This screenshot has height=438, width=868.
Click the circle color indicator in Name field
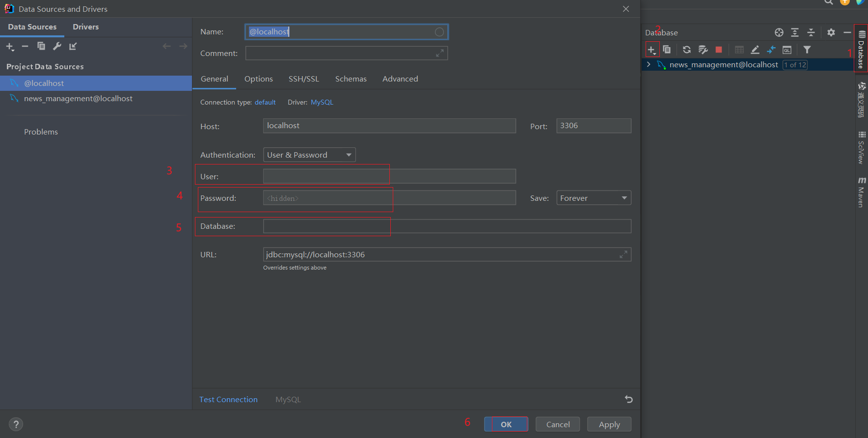(x=439, y=32)
